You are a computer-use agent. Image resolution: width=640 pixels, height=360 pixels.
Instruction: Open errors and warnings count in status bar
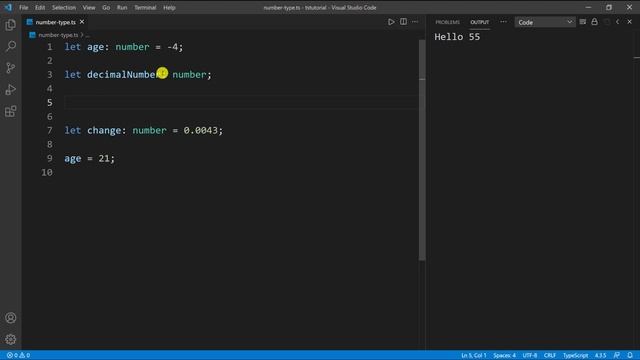18,355
